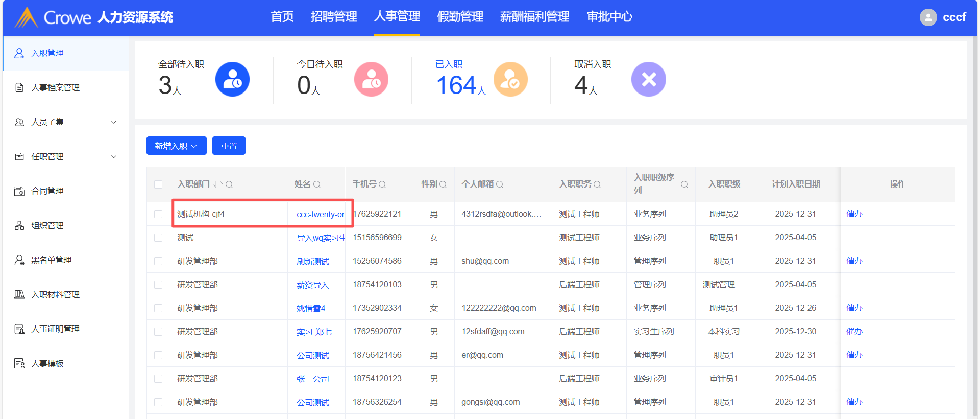This screenshot has width=980, height=419.
Task: Click the orange 已入职 checkmark icon
Action: click(x=510, y=79)
